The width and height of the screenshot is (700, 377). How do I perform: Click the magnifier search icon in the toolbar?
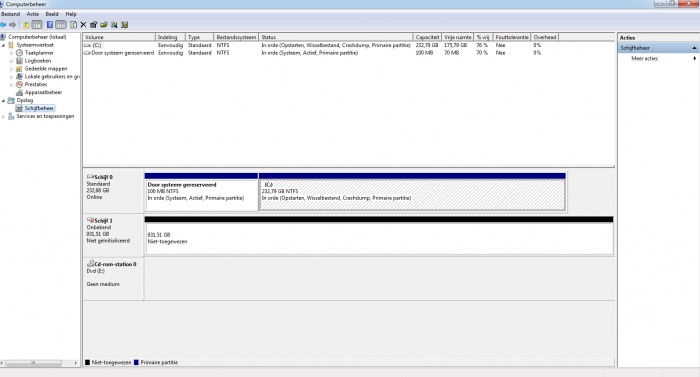(x=114, y=25)
